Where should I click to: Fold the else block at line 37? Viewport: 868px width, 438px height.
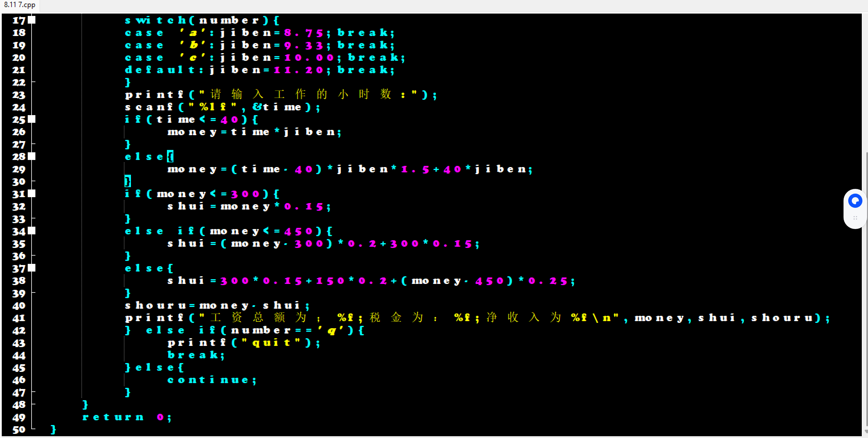coord(32,268)
